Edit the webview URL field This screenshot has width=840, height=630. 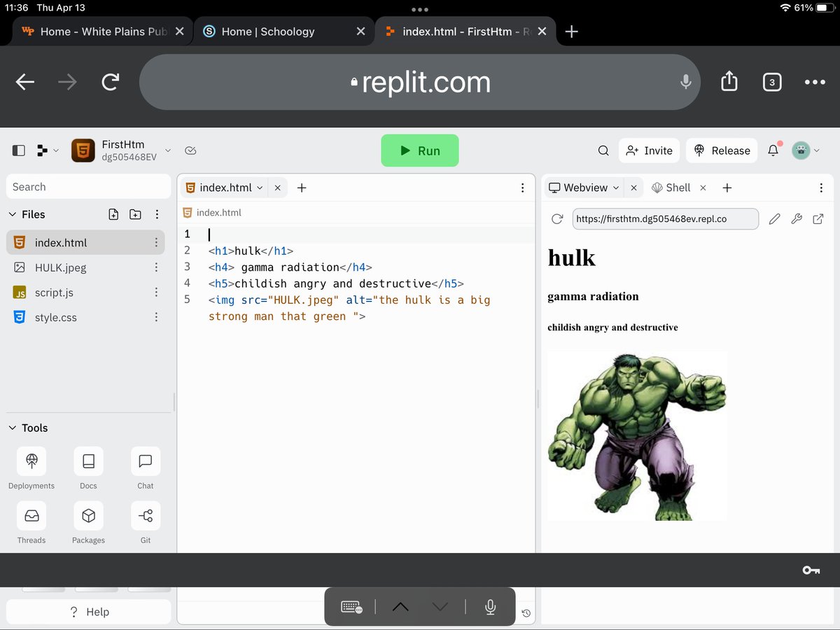[x=665, y=219]
